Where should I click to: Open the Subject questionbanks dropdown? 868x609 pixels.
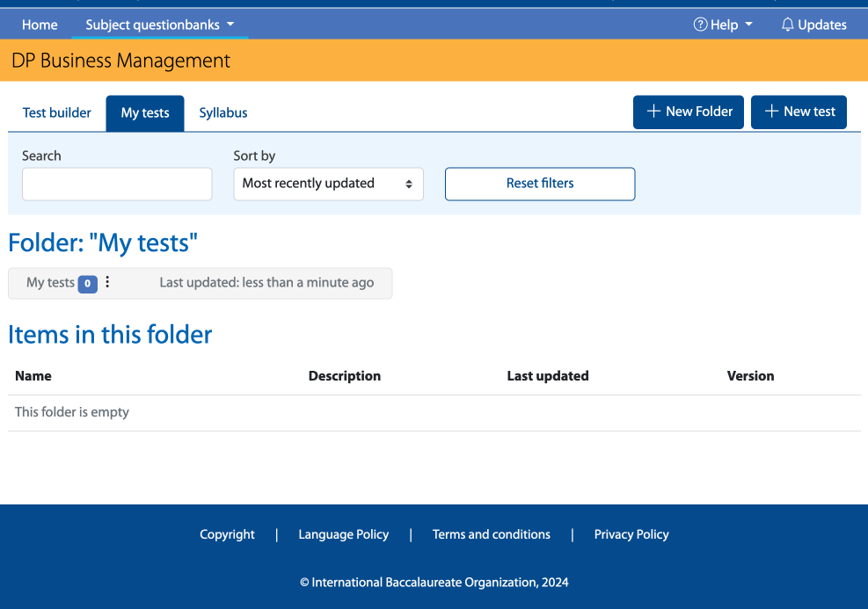coord(160,25)
